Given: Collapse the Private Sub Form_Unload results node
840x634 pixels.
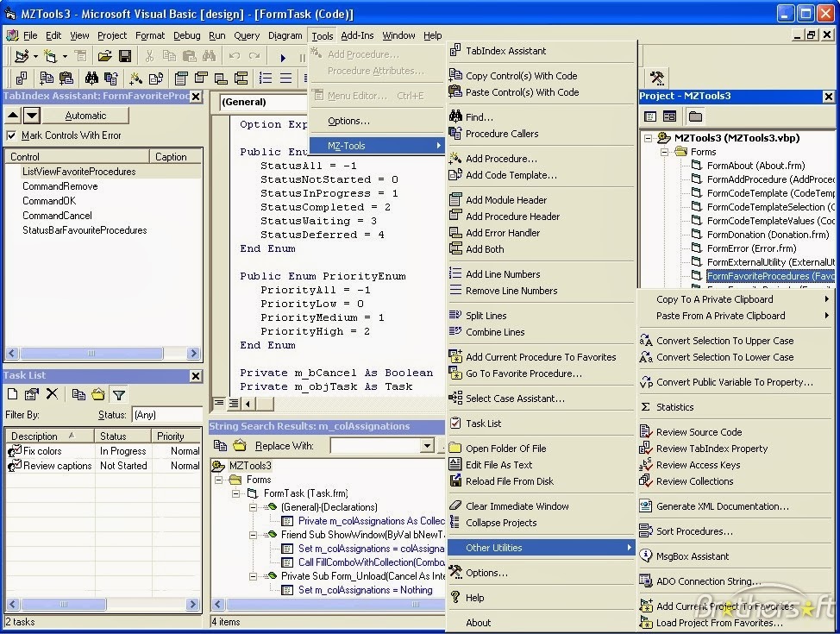Looking at the screenshot, I should pyautogui.click(x=253, y=576).
